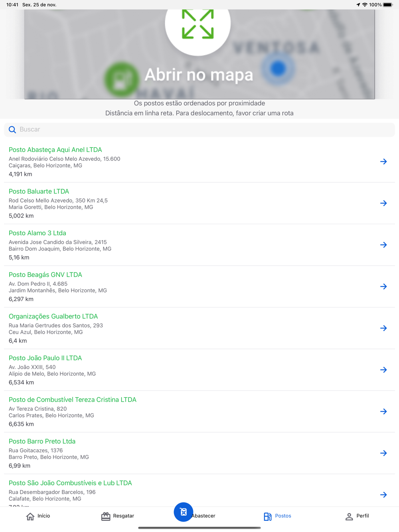Image resolution: width=399 pixels, height=532 pixels.
Task: Select Posto Alamo 3 Ltda title
Action: click(x=38, y=233)
